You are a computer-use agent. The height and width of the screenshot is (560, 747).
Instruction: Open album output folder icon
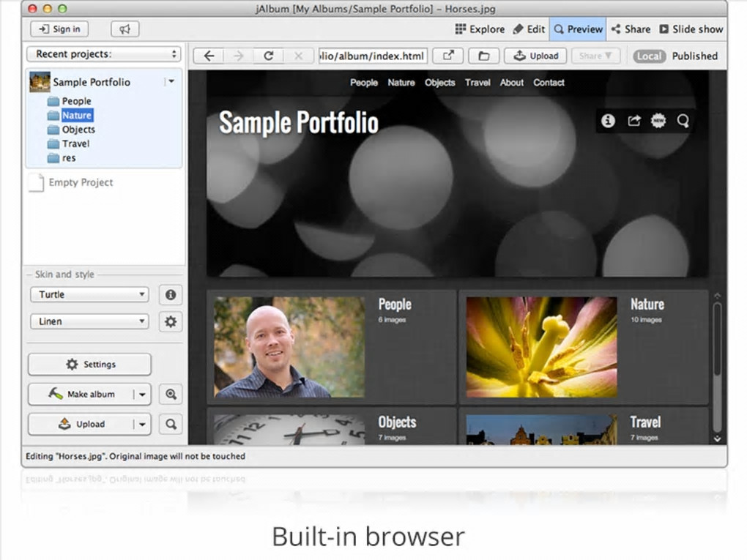click(x=483, y=56)
